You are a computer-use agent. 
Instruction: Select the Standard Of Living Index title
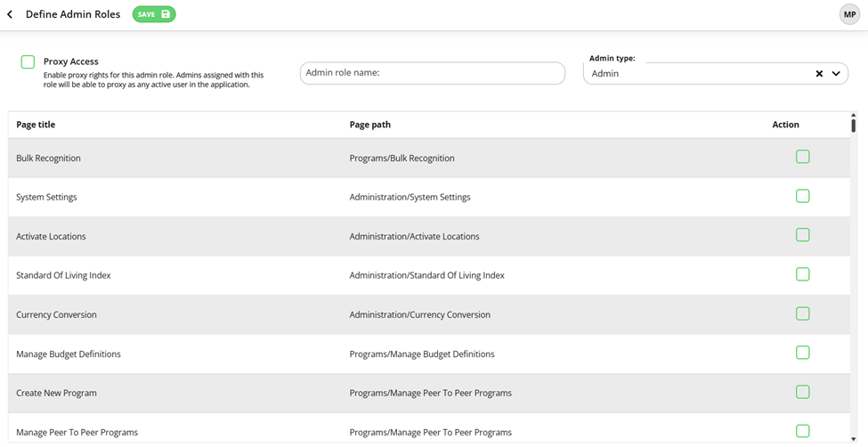63,275
